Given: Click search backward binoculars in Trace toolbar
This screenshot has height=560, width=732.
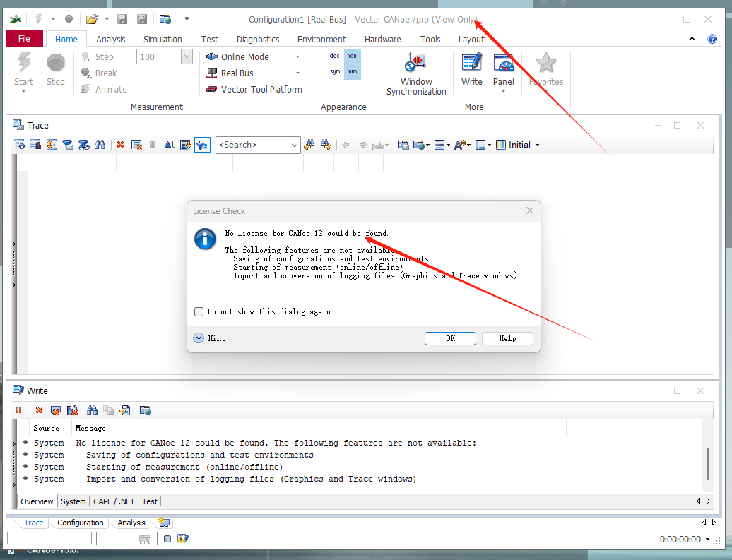Looking at the screenshot, I should point(309,145).
